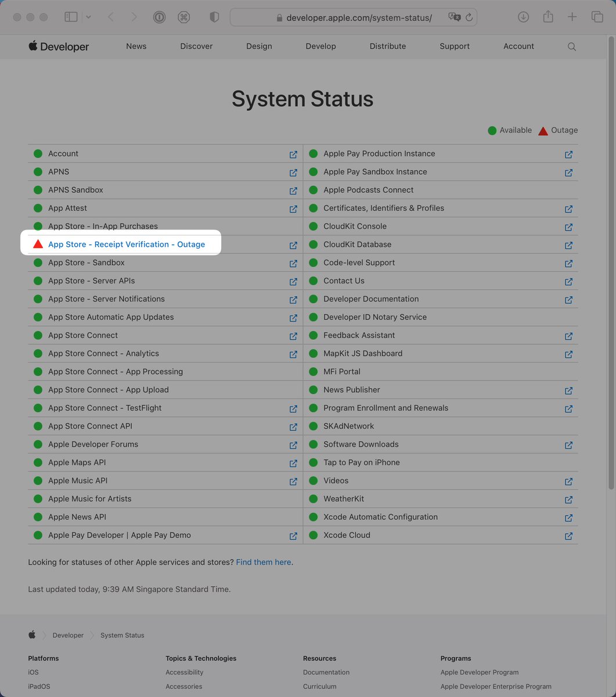Select the MFi Portal row text
616x697 pixels.
(x=342, y=372)
